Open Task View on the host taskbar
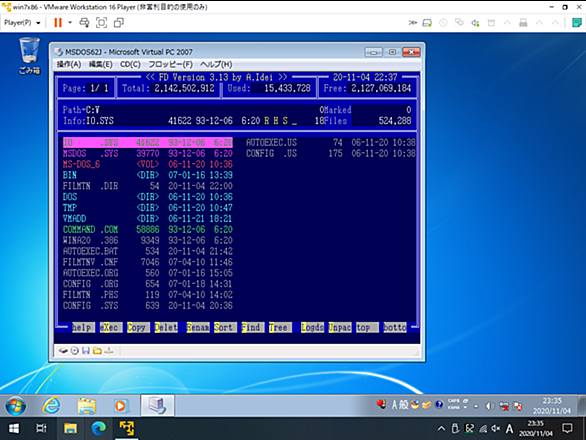 click(41, 428)
